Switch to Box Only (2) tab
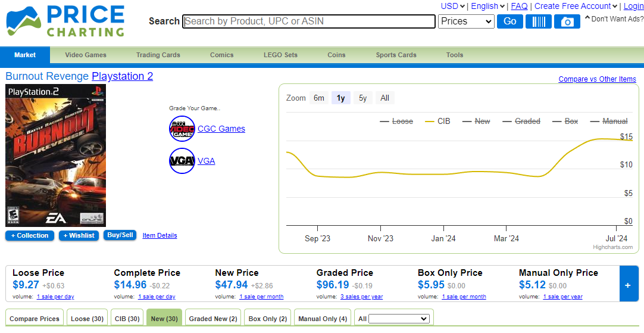Image resolution: width=644 pixels, height=333 pixels. pos(267,319)
